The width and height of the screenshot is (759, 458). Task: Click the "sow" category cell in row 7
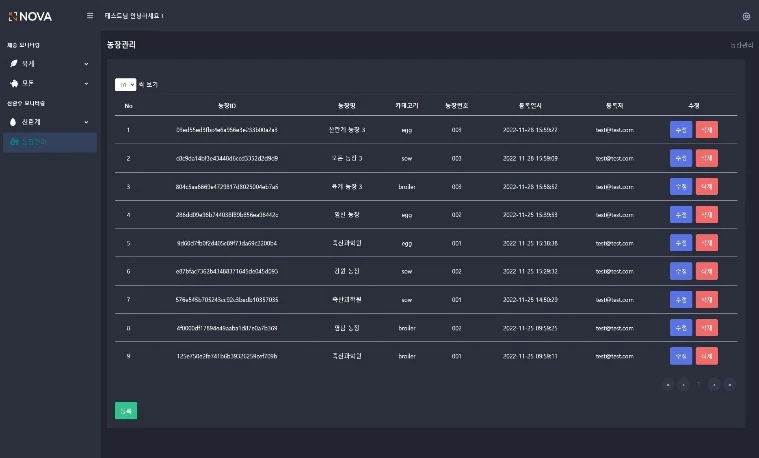(x=407, y=300)
